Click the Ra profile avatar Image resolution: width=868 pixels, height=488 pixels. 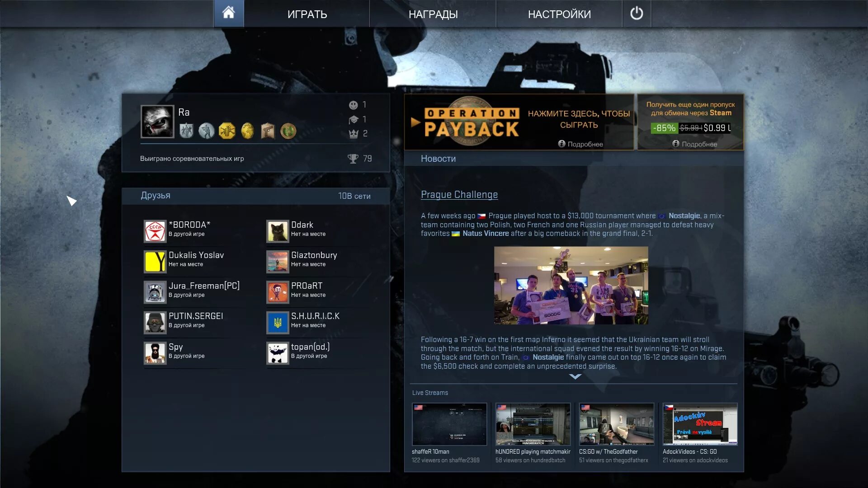(x=157, y=122)
